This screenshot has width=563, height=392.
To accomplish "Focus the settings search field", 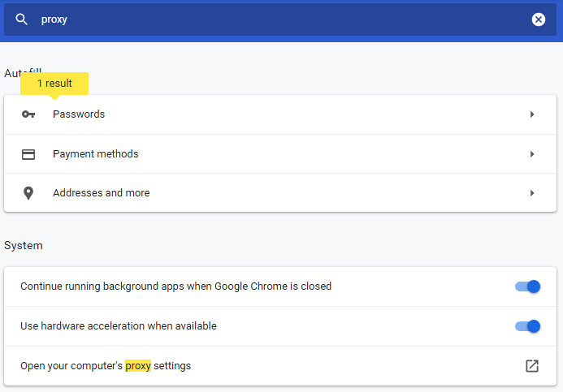I will [276, 19].
